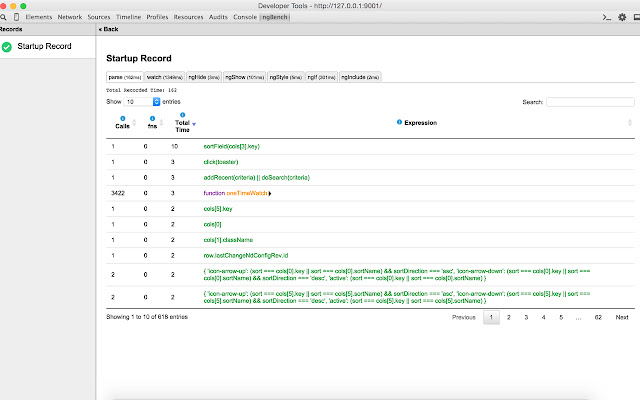Screen dimensions: 640x400
Task: Click cols[1].className expression
Action: pos(228,240)
